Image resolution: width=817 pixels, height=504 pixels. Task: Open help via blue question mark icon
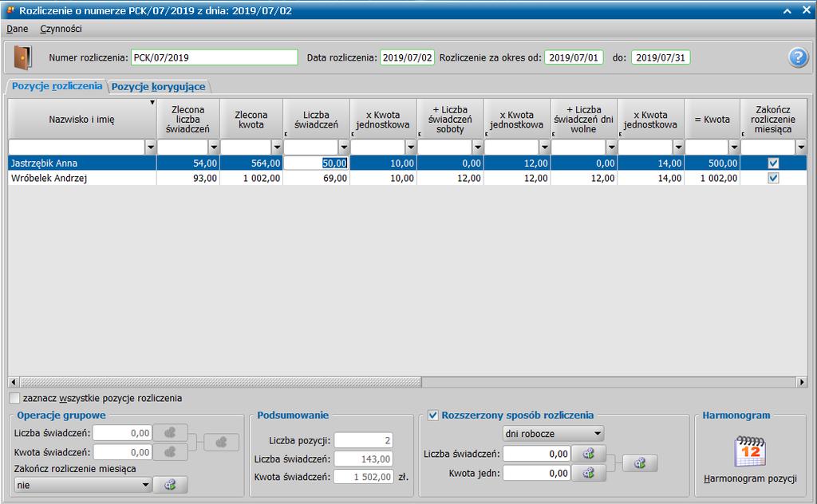[798, 57]
